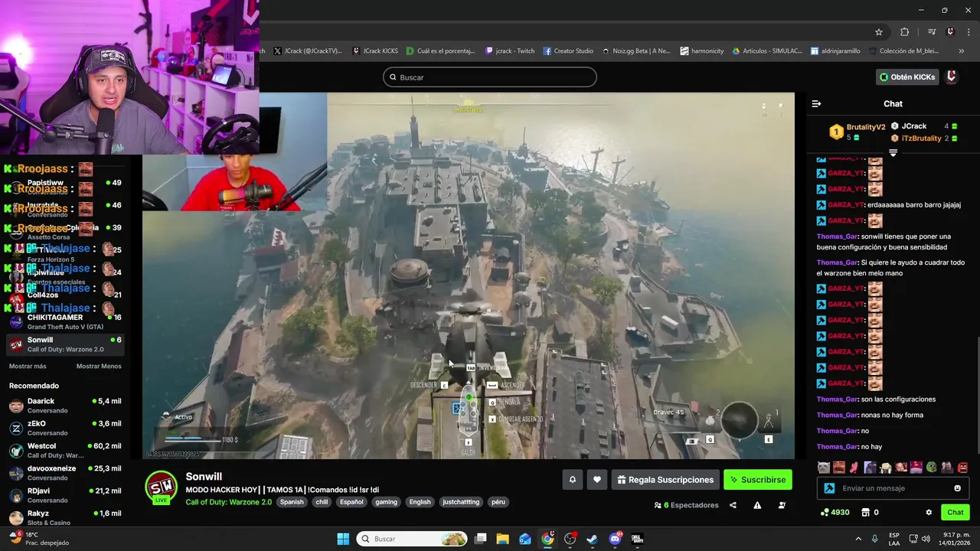Open the aldrinjaramillo bookmark

coord(835,51)
